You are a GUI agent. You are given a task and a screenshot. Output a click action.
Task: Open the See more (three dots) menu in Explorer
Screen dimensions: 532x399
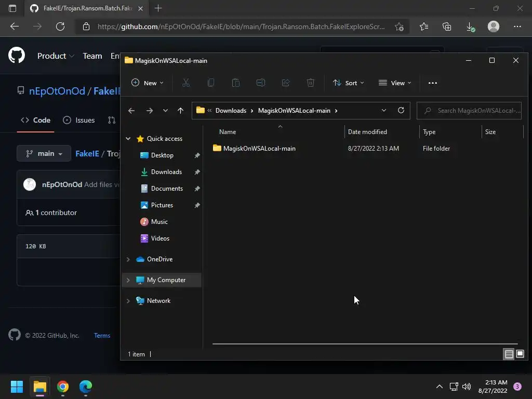pos(433,83)
